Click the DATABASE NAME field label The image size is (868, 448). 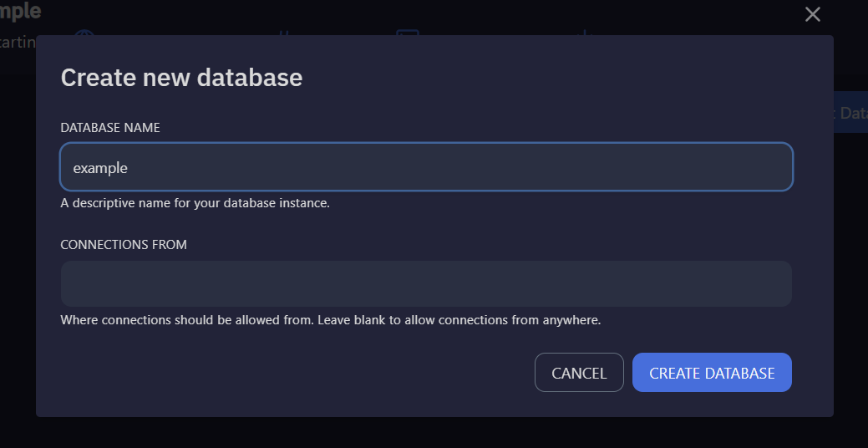110,128
